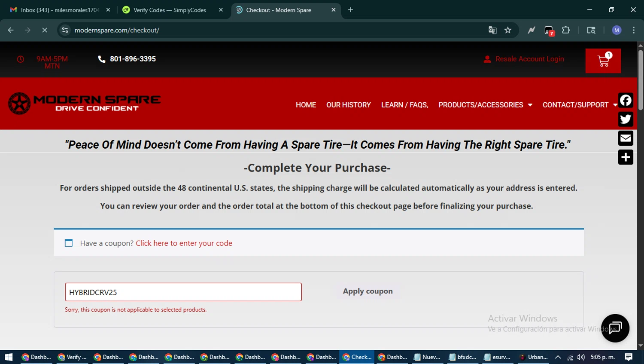Viewport: 644px width, 364px height.
Task: Open the Verify... Chrome taskbar button
Action: click(x=72, y=357)
